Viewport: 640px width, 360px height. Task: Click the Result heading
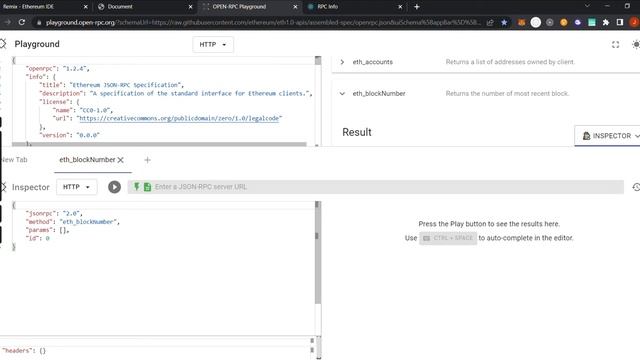click(357, 132)
